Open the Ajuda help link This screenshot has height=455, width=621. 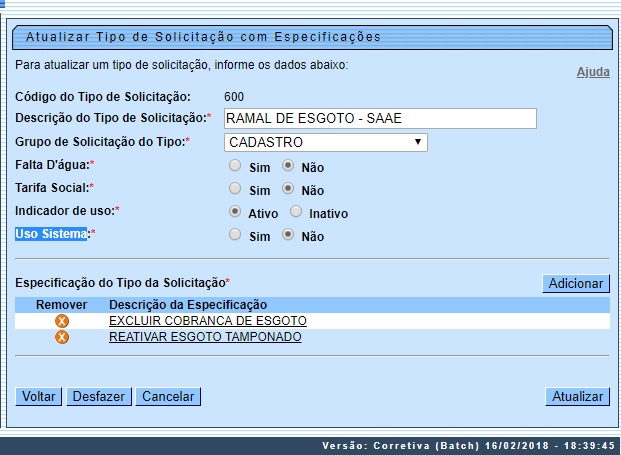(x=593, y=73)
